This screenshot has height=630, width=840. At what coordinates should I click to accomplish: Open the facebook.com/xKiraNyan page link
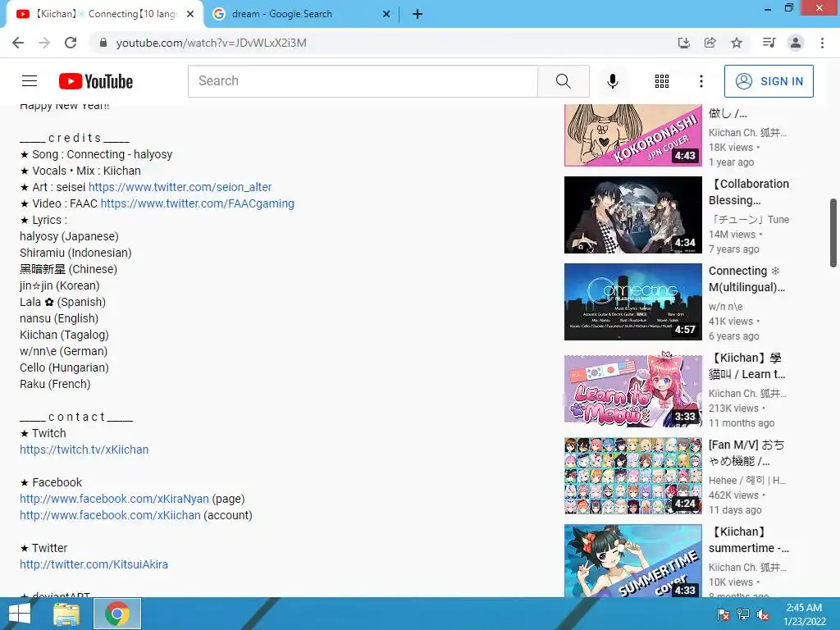point(114,499)
